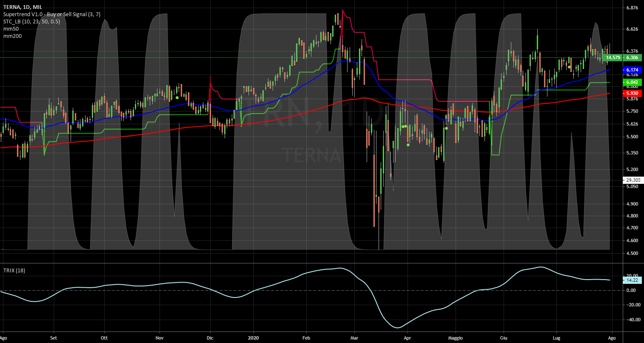Click the Set month on time axis
644x343 pixels.
point(54,337)
